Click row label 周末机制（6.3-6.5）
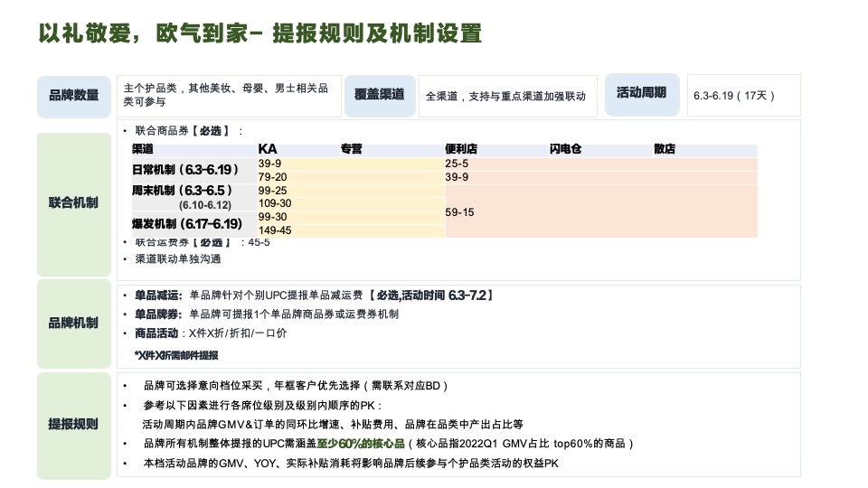The width and height of the screenshot is (868, 488). (182, 191)
